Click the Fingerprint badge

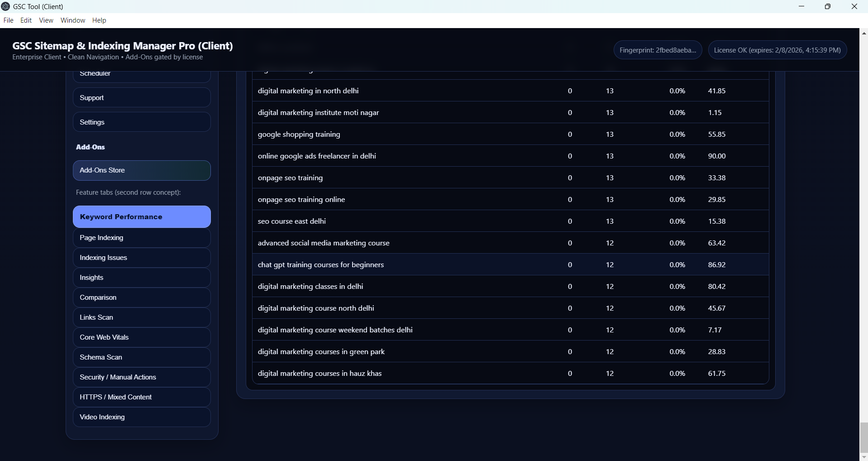coord(658,50)
